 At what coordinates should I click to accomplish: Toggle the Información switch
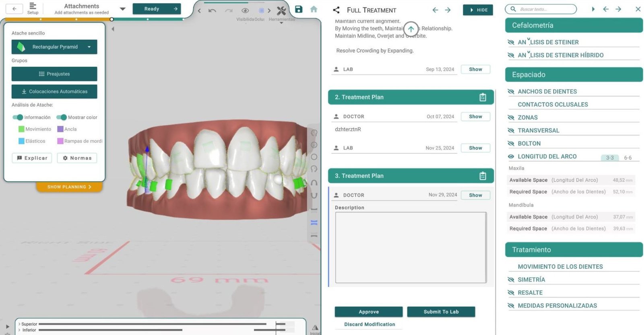point(18,117)
